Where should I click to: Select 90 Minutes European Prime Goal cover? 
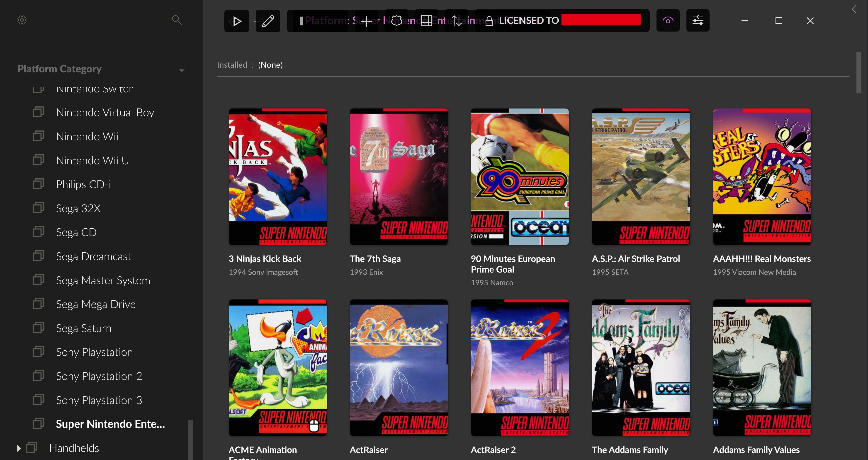tap(520, 177)
